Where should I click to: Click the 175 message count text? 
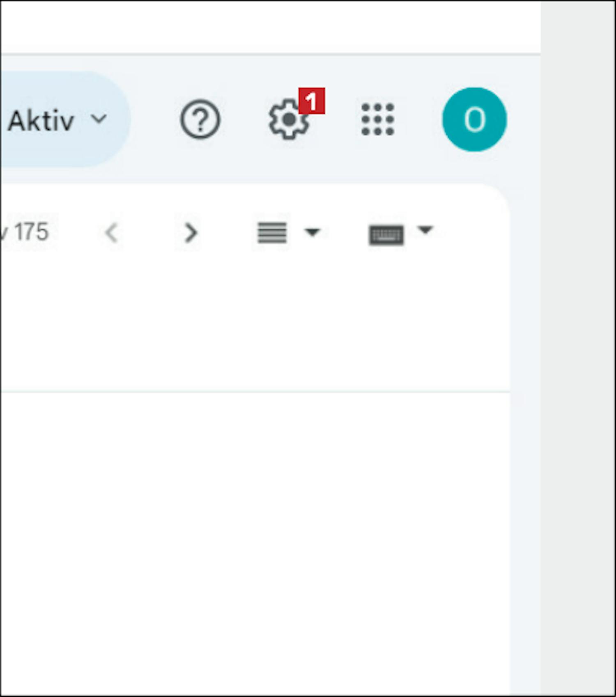tap(32, 232)
